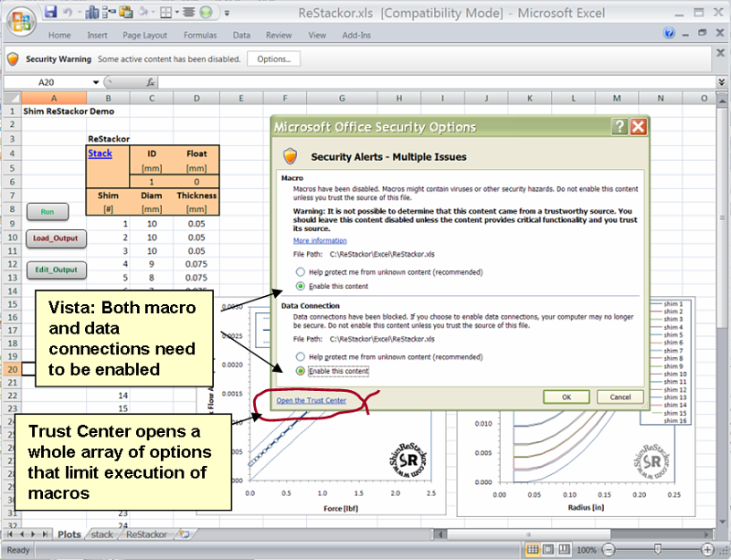Go to the previous sheet tab with navigation arrow

pos(21,534)
